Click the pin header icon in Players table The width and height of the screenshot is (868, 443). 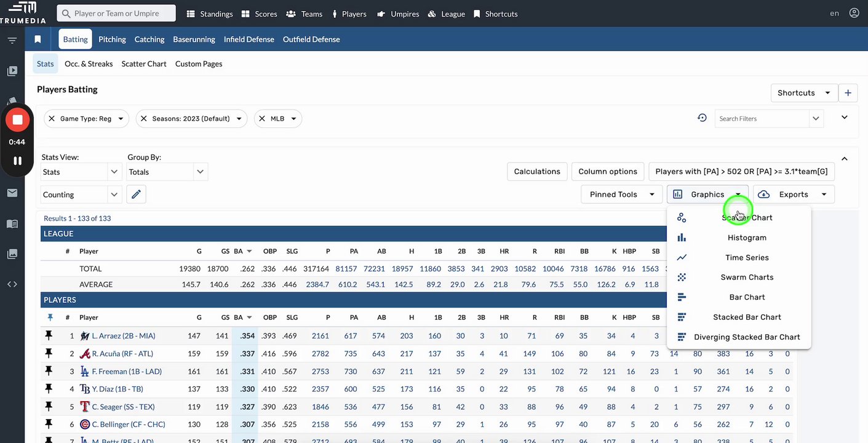pyautogui.click(x=50, y=317)
